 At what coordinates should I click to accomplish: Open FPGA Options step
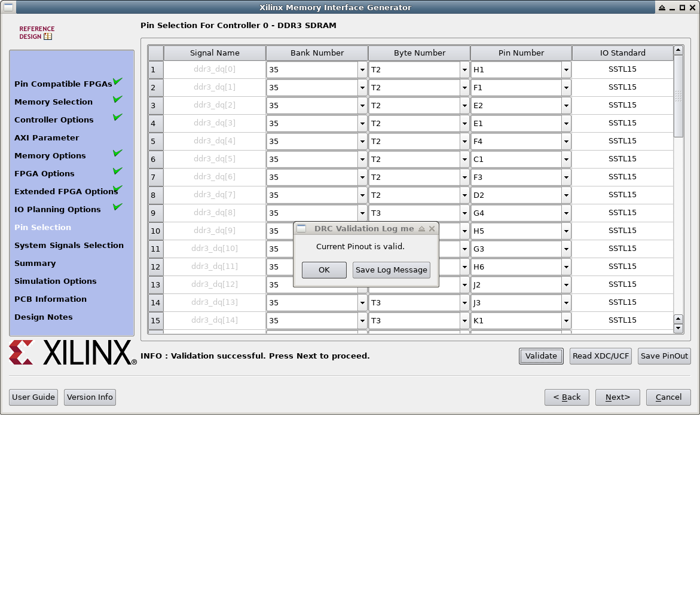click(44, 174)
